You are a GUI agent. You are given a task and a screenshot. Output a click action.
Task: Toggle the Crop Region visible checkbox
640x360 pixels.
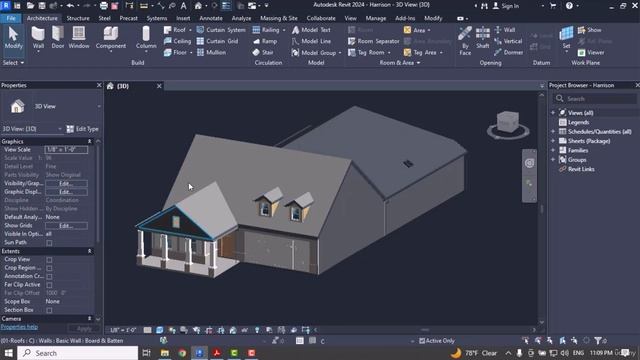pyautogui.click(x=49, y=268)
